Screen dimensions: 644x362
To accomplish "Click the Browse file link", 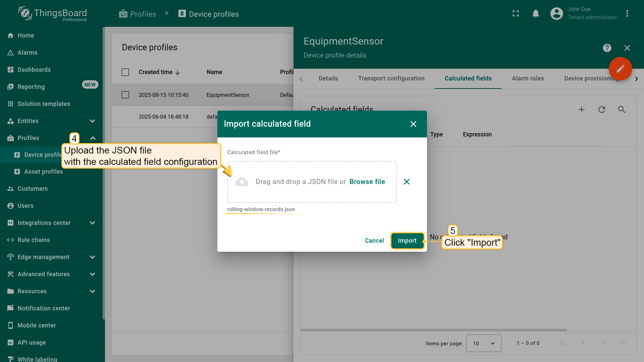I will click(x=367, y=182).
